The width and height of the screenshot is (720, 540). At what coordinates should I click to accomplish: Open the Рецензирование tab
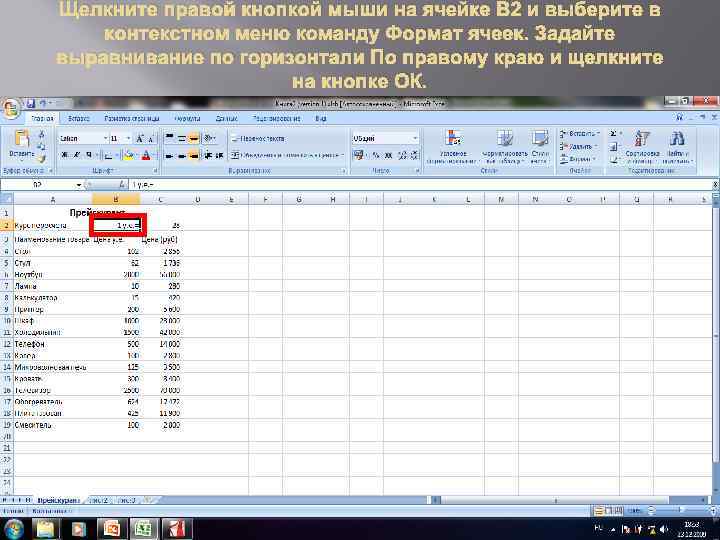click(x=276, y=118)
